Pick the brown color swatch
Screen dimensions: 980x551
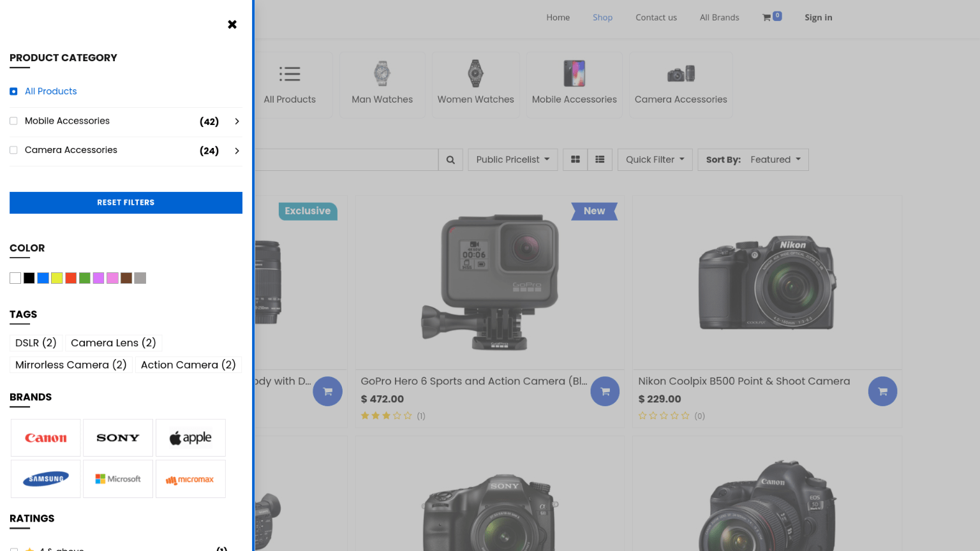click(126, 278)
